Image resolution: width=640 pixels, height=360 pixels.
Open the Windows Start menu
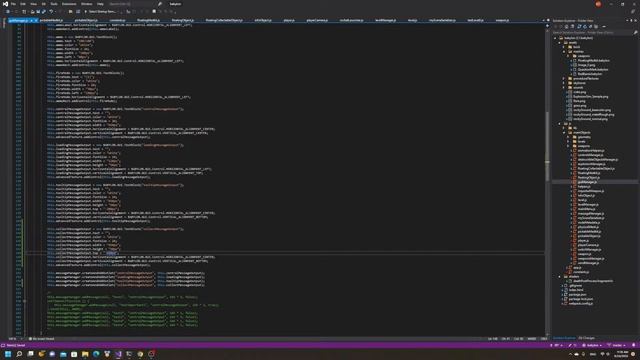pos(8,354)
